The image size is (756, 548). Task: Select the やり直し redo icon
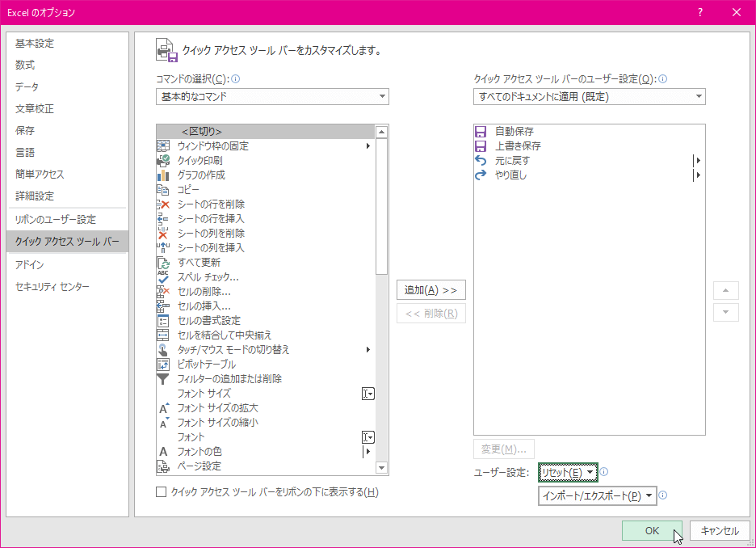pos(481,175)
